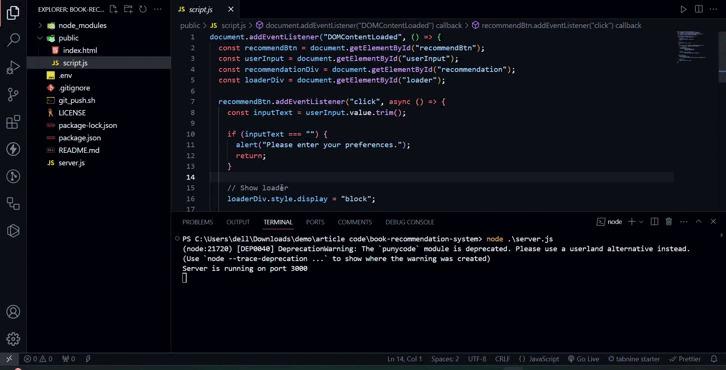Refresh the Explorer file tree
This screenshot has width=726, height=370.
[x=143, y=9]
